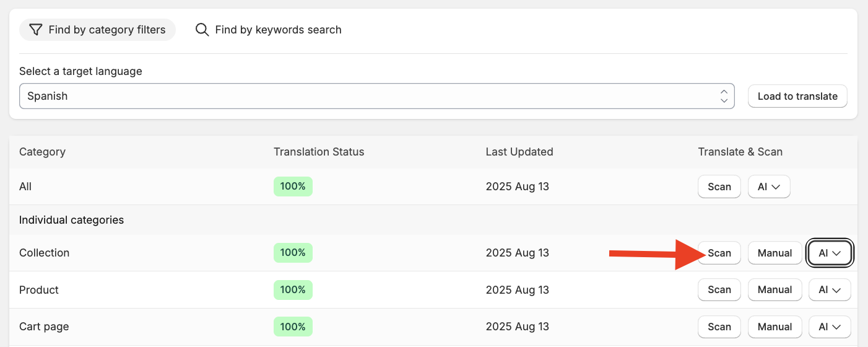
Task: Open the Spanish target language dropdown
Action: coord(376,96)
